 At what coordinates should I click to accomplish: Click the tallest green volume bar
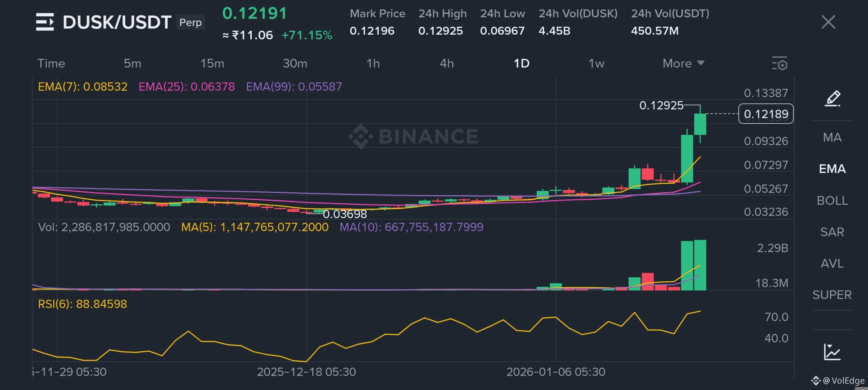[x=700, y=265]
